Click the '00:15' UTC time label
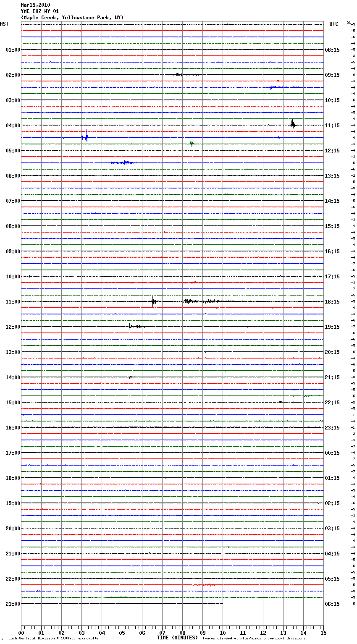 pos(332,453)
